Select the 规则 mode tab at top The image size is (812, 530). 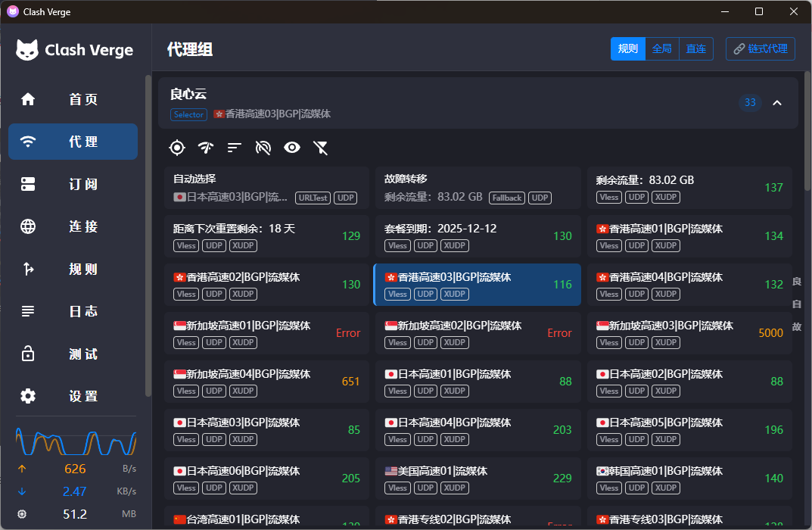click(x=627, y=48)
